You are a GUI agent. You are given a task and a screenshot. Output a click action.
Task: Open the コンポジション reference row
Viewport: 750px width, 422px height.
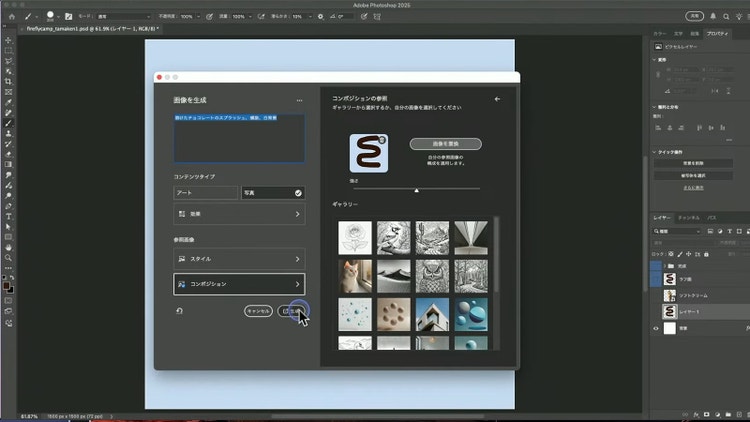click(239, 284)
